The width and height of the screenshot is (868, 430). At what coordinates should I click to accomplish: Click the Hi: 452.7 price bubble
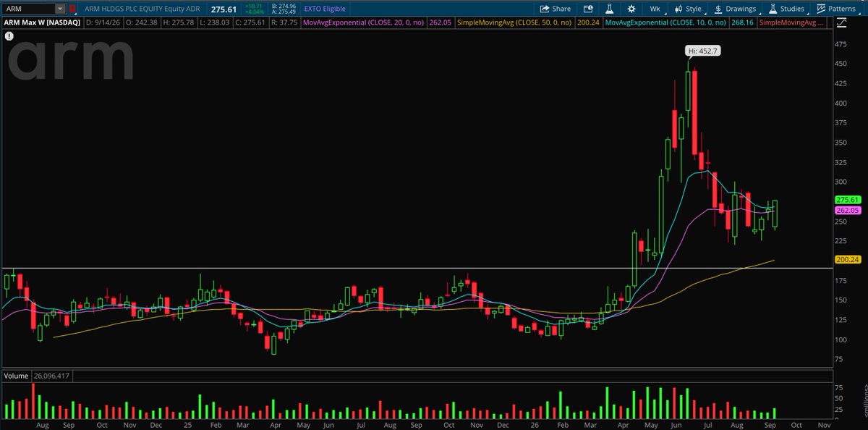(x=703, y=51)
